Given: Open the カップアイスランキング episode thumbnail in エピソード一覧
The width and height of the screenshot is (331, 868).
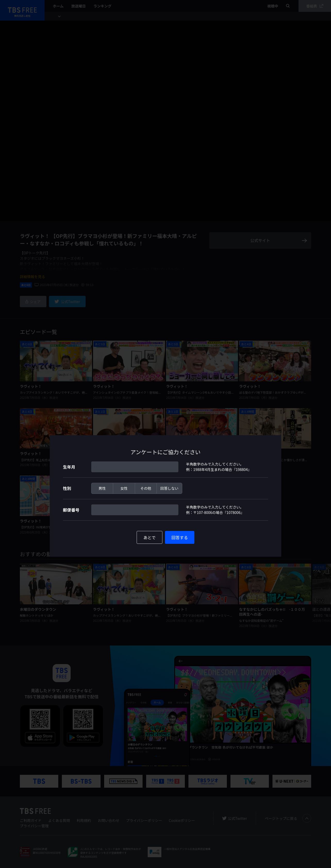Looking at the screenshot, I should point(56,361).
